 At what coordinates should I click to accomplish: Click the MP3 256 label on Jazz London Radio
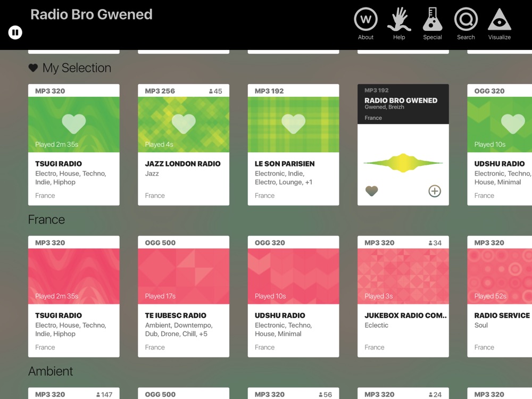coord(160,91)
